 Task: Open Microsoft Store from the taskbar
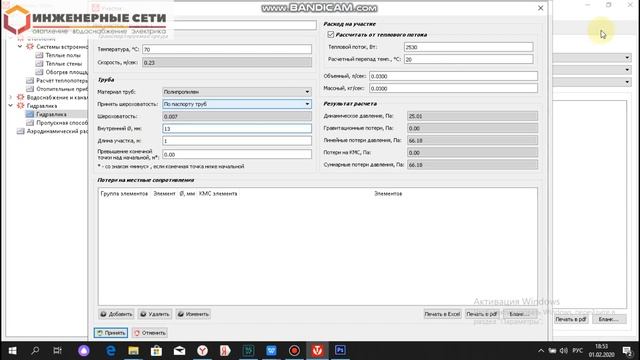click(156, 350)
